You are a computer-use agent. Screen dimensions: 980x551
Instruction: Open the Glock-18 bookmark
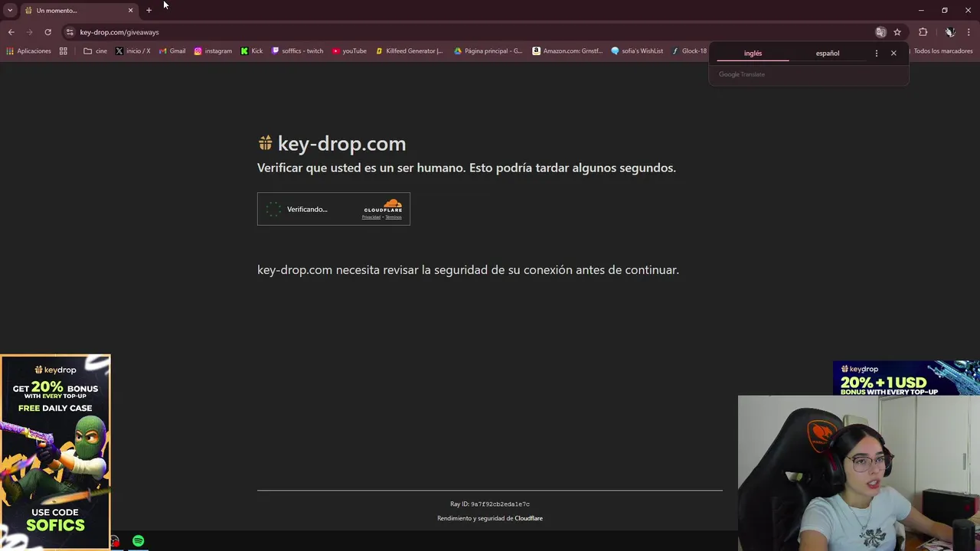pyautogui.click(x=689, y=51)
